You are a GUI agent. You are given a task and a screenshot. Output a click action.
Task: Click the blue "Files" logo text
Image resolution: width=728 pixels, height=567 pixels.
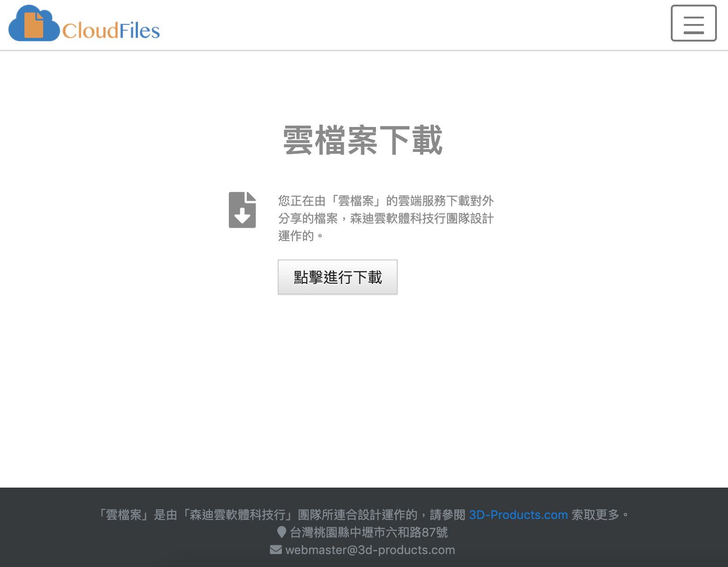140,31
